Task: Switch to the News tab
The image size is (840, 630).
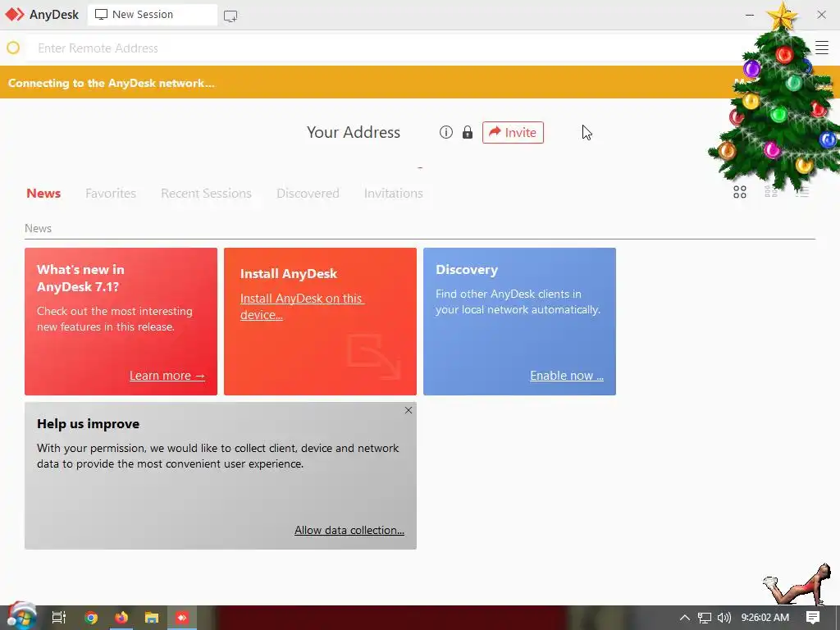Action: click(43, 194)
